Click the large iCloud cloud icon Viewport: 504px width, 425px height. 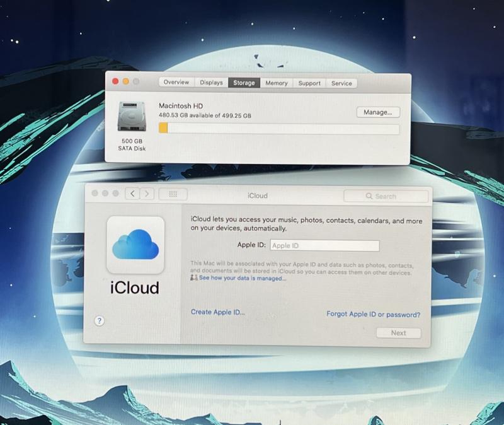[x=135, y=245]
